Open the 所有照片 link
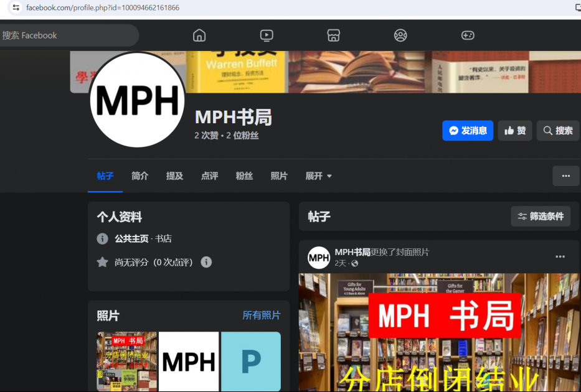Image resolution: width=581 pixels, height=392 pixels. [x=261, y=315]
